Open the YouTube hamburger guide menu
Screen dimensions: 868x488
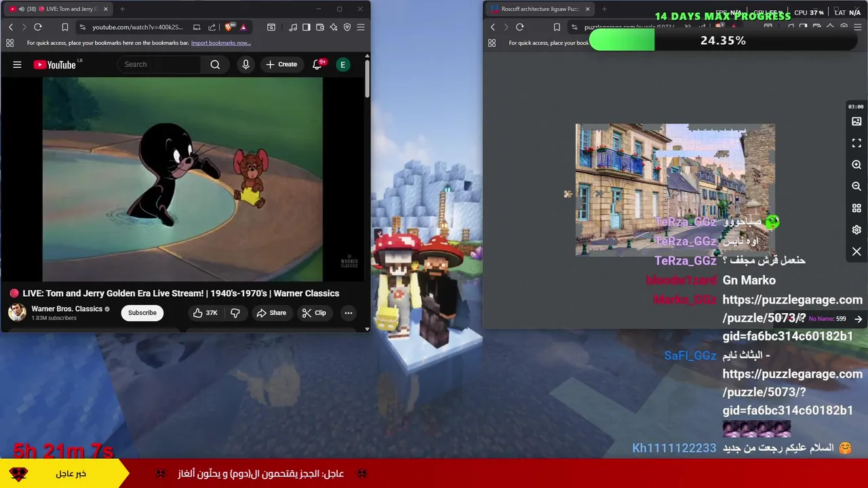click(17, 64)
